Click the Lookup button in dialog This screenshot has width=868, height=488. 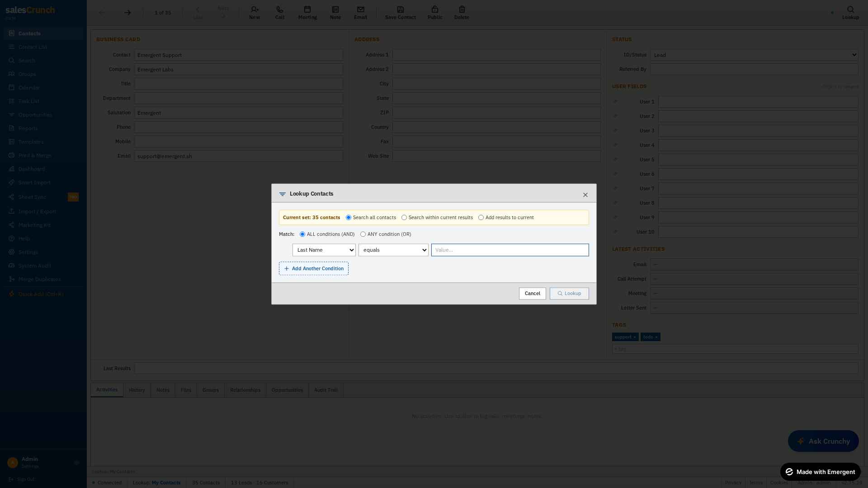click(x=569, y=294)
